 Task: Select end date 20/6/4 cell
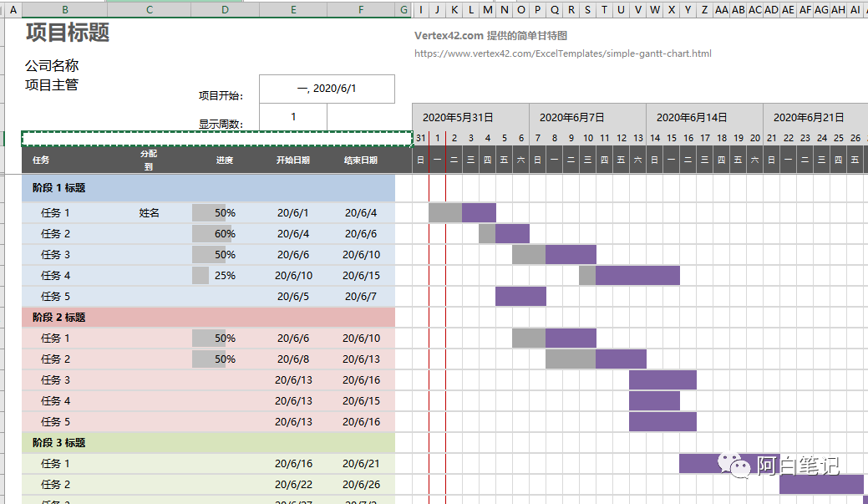[x=361, y=212]
